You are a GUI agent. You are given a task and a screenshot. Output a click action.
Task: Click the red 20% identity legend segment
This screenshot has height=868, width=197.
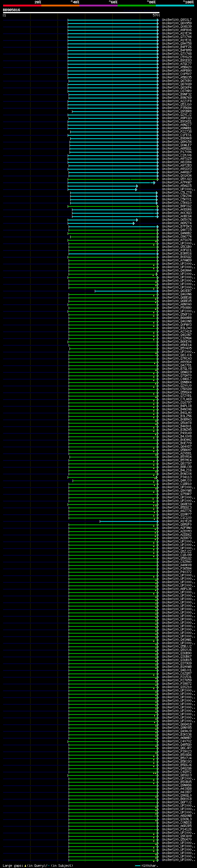point(22,6)
